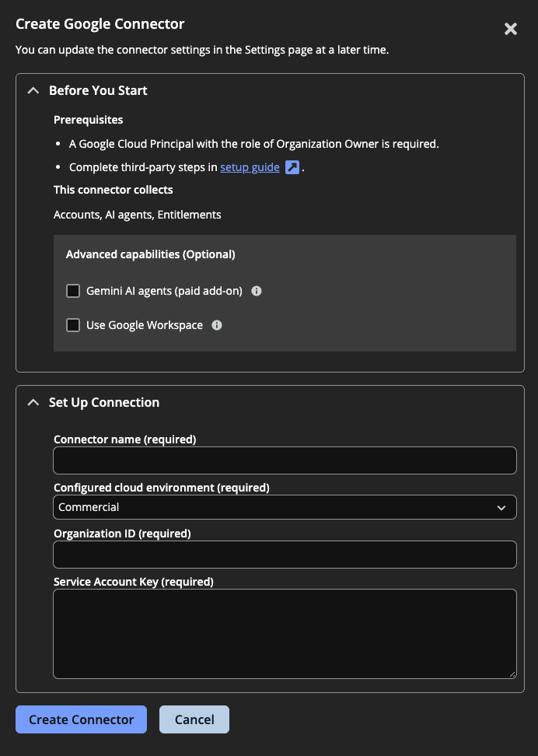
Task: Focus the Connector name input field
Action: 285,460
